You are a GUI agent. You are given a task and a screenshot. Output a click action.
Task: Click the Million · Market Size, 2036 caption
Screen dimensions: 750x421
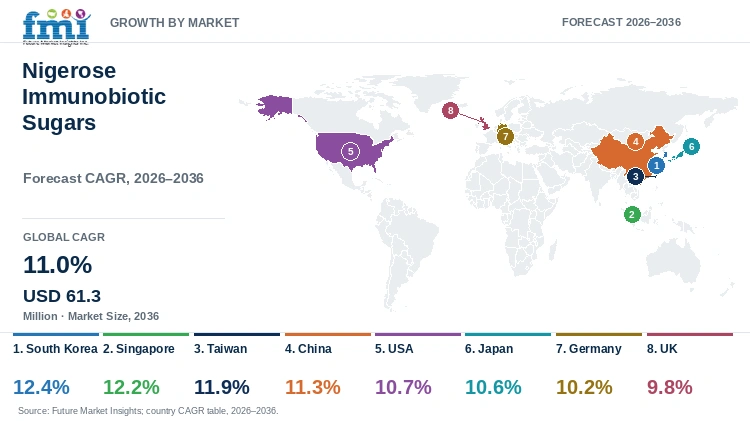tap(91, 316)
